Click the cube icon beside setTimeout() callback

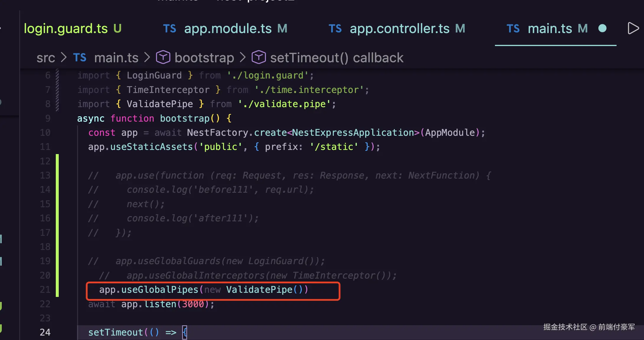click(259, 57)
